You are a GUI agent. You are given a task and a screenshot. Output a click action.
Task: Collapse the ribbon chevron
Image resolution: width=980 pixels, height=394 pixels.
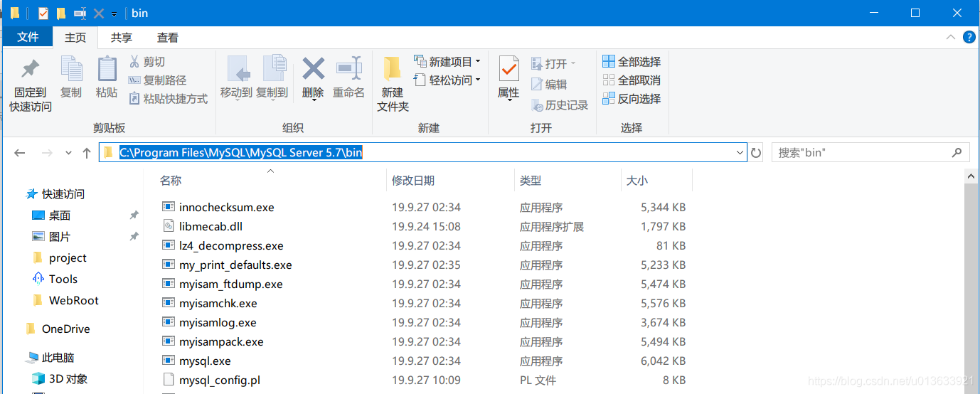(950, 37)
